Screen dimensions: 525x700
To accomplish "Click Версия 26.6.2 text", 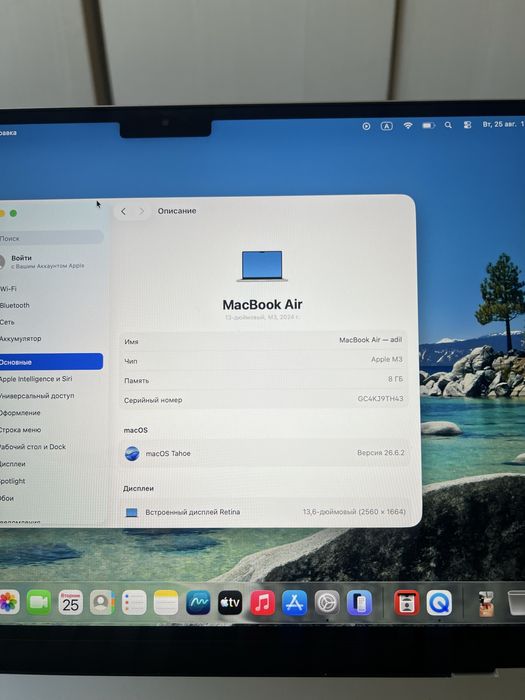I will click(x=381, y=453).
